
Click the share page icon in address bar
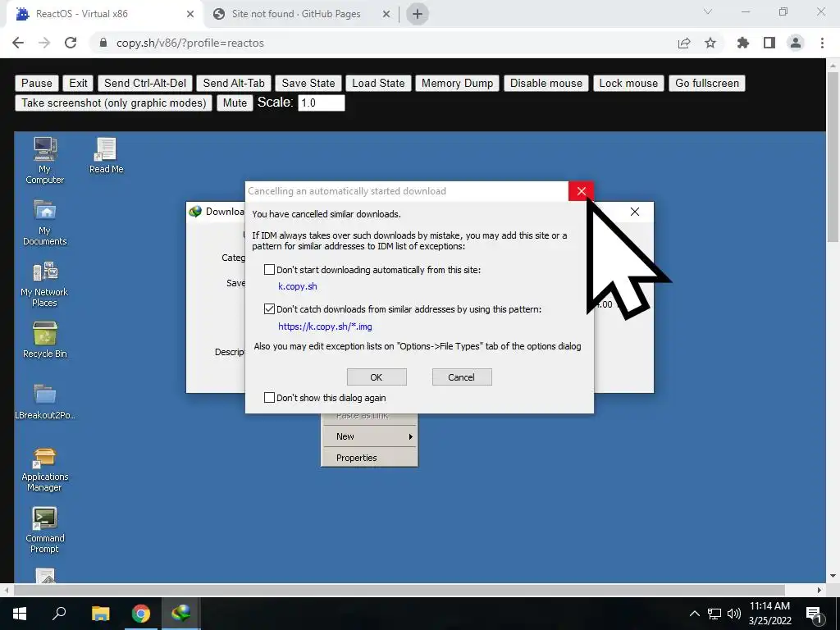(x=684, y=43)
